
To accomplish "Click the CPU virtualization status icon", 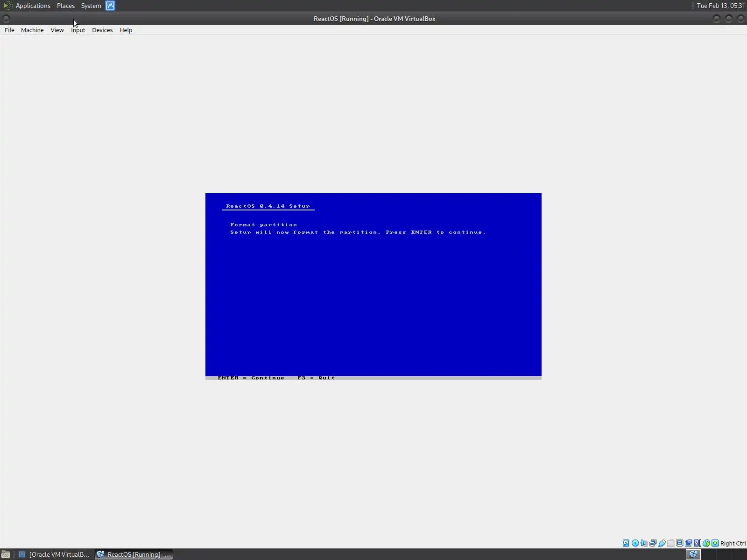I will click(x=697, y=543).
